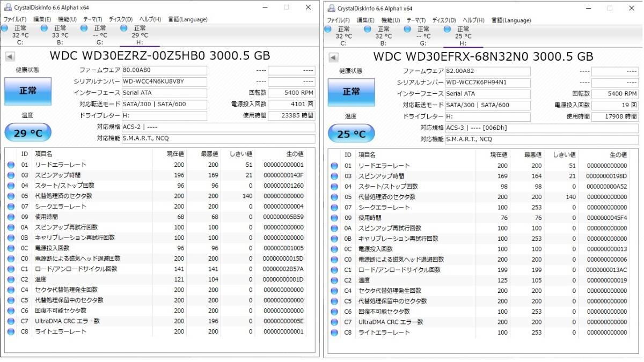Click raw value 00000000143F
Image resolution: width=644 pixels, height=362 pixels.
pyautogui.click(x=283, y=175)
